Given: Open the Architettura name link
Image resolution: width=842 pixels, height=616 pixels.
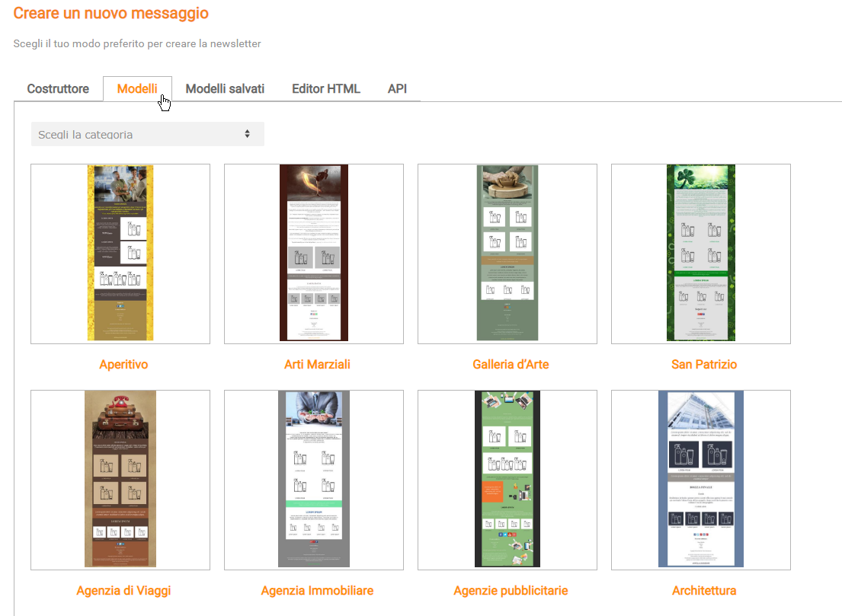Looking at the screenshot, I should click(704, 591).
